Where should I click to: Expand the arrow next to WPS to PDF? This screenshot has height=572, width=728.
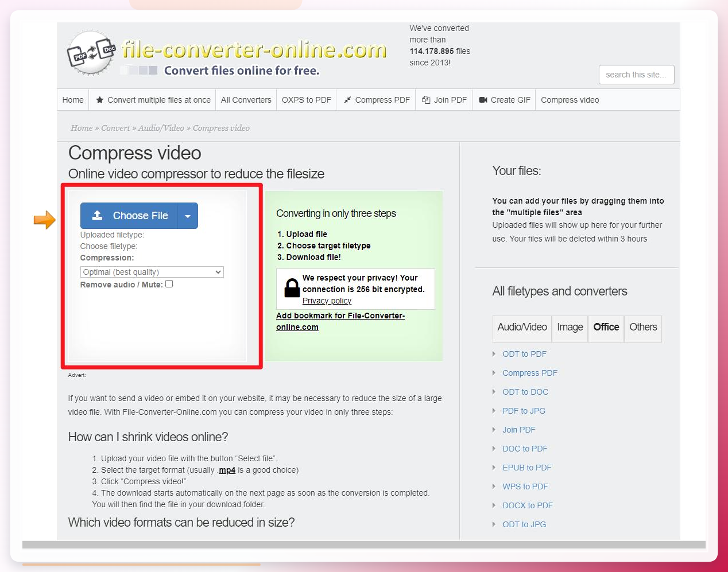click(x=494, y=487)
